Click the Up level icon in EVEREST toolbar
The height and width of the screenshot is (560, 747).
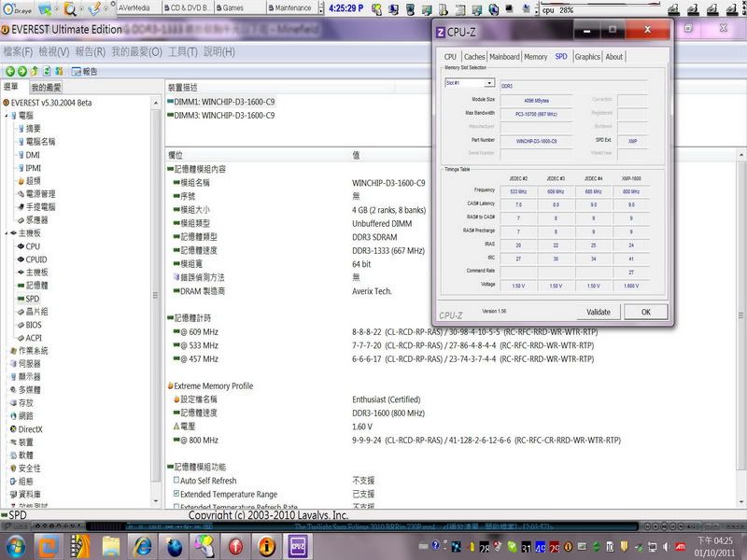35,72
